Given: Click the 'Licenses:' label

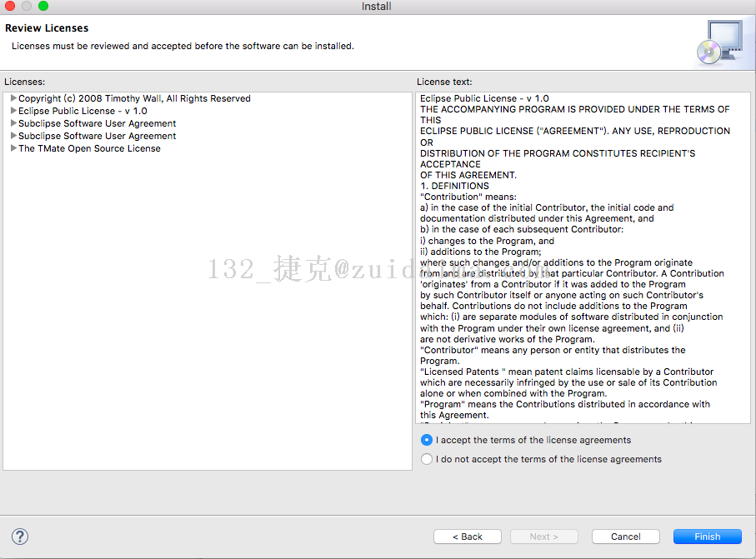Looking at the screenshot, I should [x=25, y=82].
